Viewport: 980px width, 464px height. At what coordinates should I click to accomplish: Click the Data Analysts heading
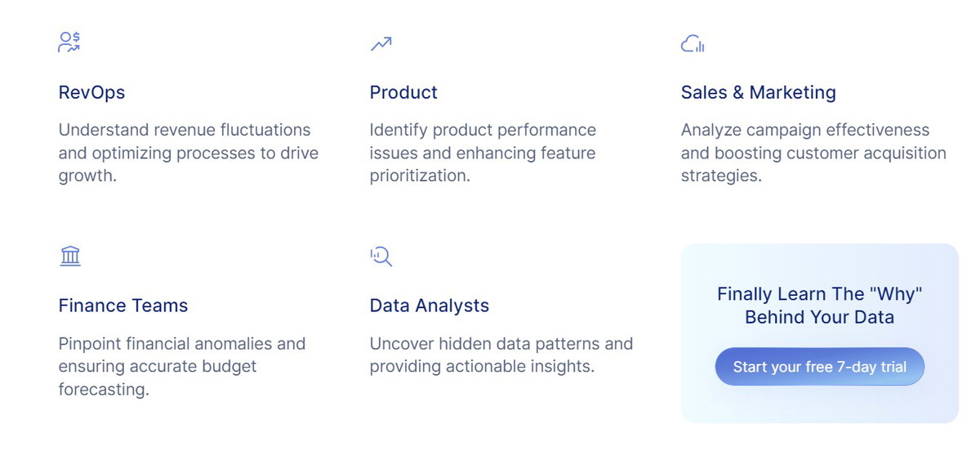pyautogui.click(x=430, y=306)
